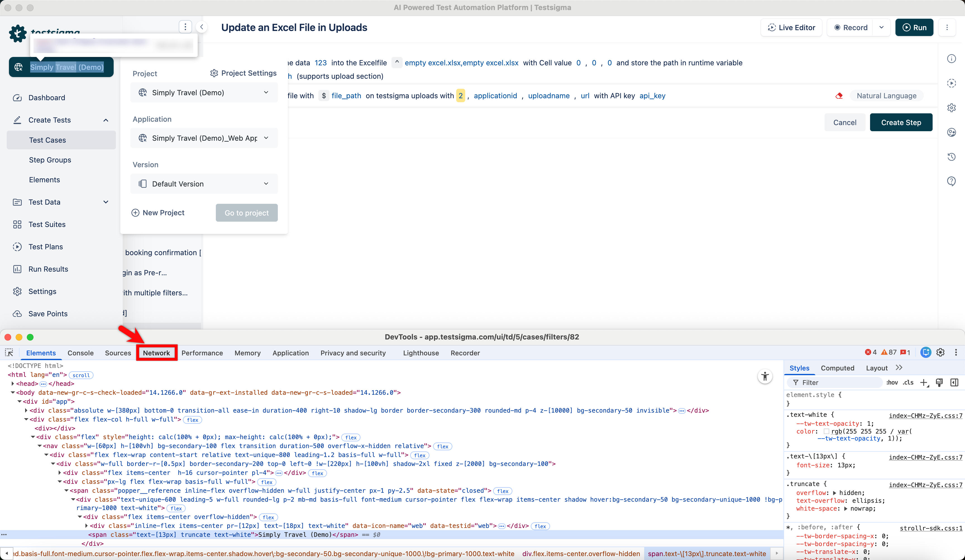Toggle the :hov element state panel
Image resolution: width=965 pixels, height=560 pixels.
(892, 382)
